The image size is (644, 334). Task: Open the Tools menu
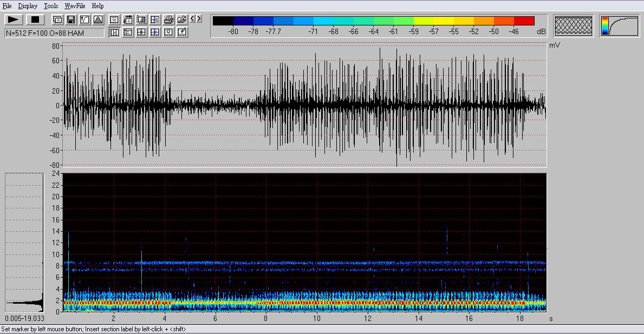point(51,6)
